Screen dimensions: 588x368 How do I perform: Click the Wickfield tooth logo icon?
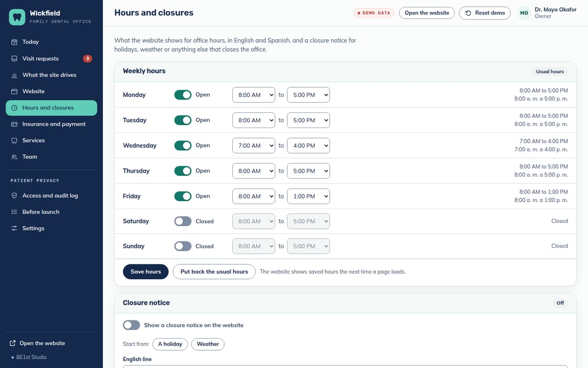pos(17,17)
